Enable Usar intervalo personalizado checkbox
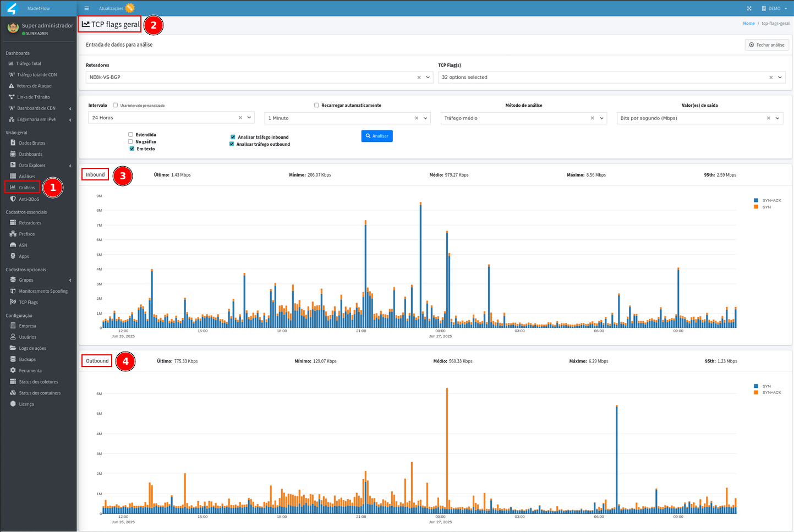This screenshot has width=794, height=532. click(116, 105)
